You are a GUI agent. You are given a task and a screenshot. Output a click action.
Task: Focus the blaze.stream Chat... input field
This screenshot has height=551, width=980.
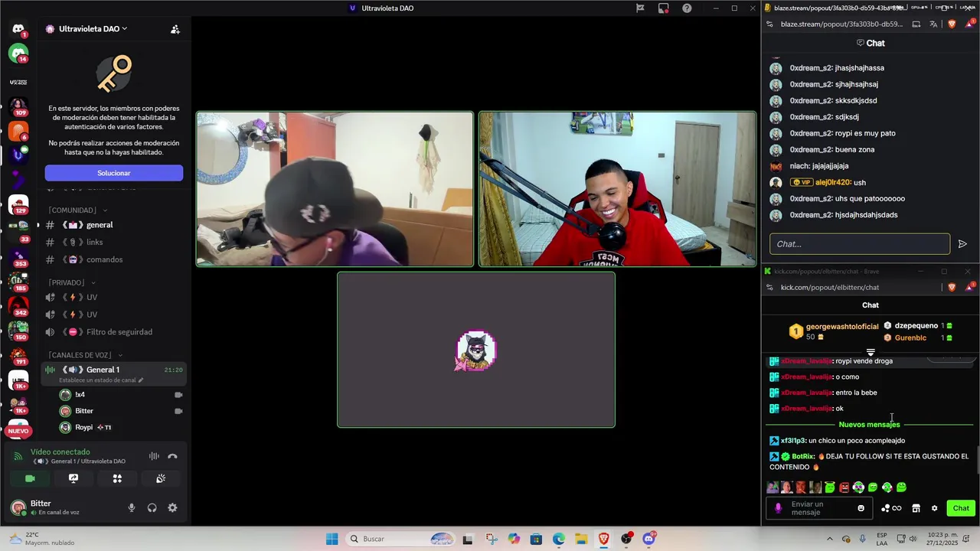click(x=860, y=244)
